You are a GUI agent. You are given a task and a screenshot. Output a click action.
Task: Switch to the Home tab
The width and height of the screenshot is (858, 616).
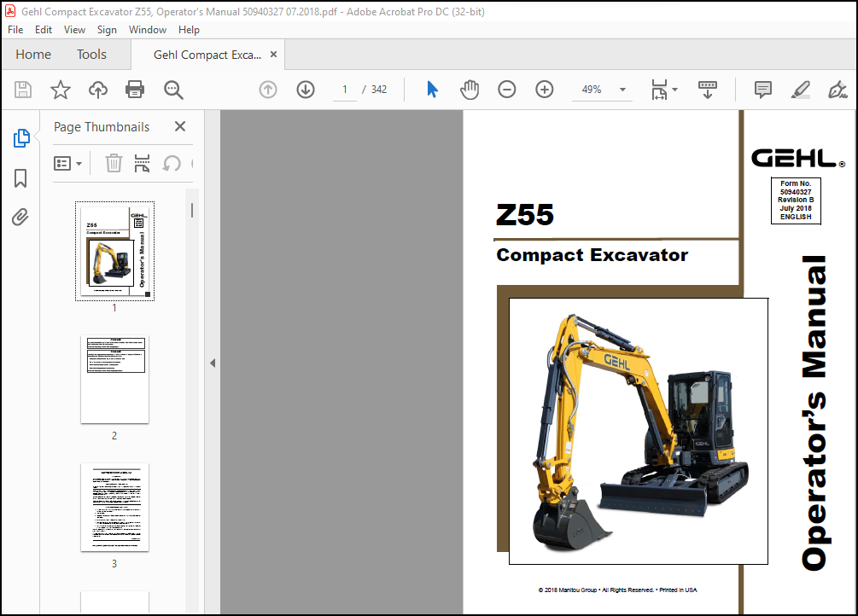coord(33,54)
